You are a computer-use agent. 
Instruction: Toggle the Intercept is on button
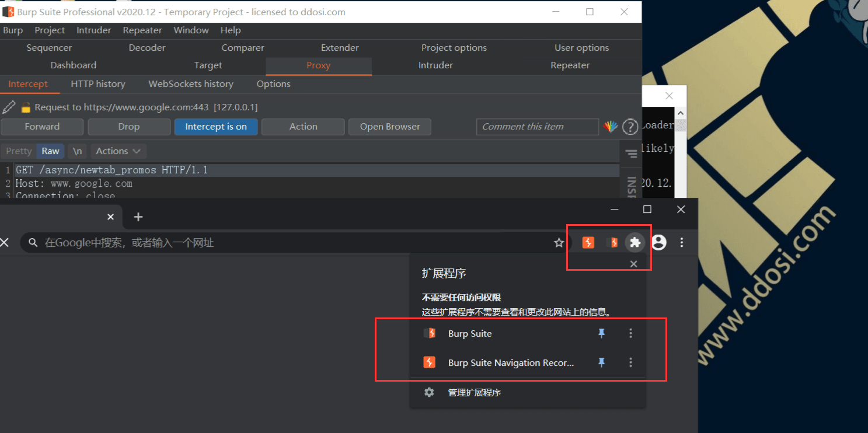coord(216,127)
